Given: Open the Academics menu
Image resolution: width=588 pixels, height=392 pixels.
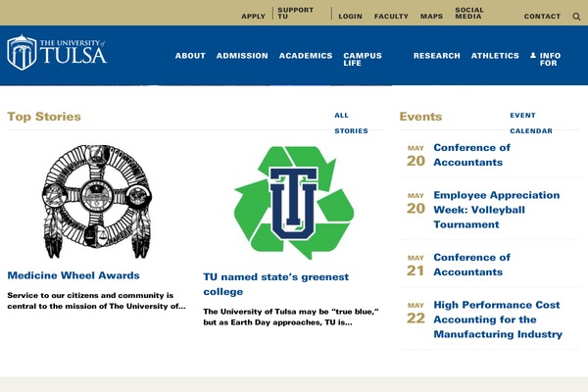Looking at the screenshot, I should (306, 56).
